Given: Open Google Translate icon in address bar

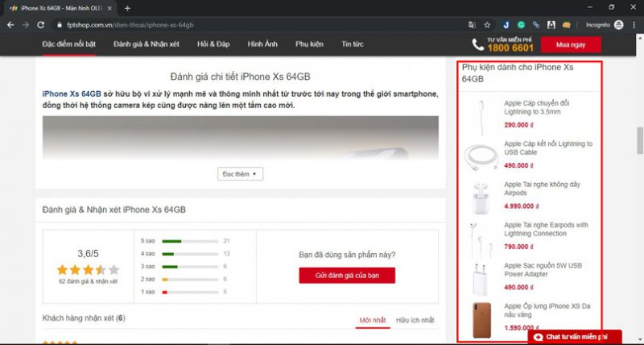Looking at the screenshot, I should tap(472, 25).
